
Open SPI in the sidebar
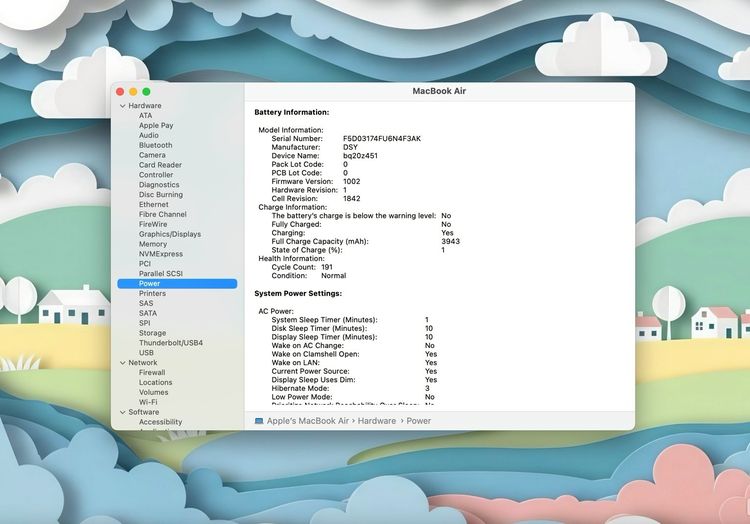(144, 323)
